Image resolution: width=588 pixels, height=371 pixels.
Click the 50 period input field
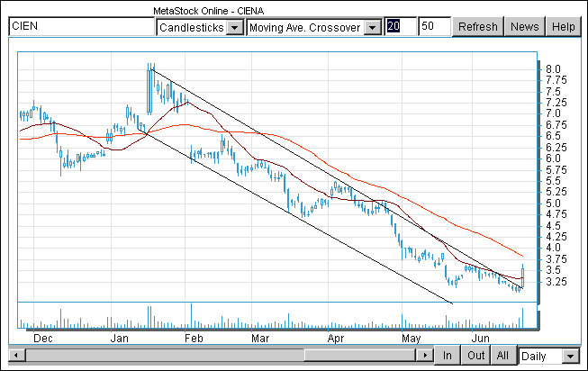point(435,26)
